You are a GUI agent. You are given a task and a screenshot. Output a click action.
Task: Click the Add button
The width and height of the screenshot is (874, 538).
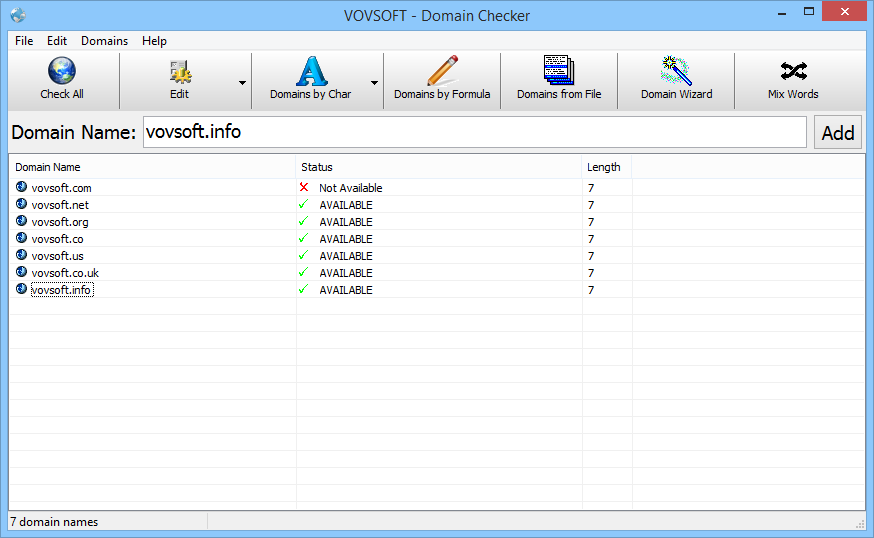click(838, 133)
